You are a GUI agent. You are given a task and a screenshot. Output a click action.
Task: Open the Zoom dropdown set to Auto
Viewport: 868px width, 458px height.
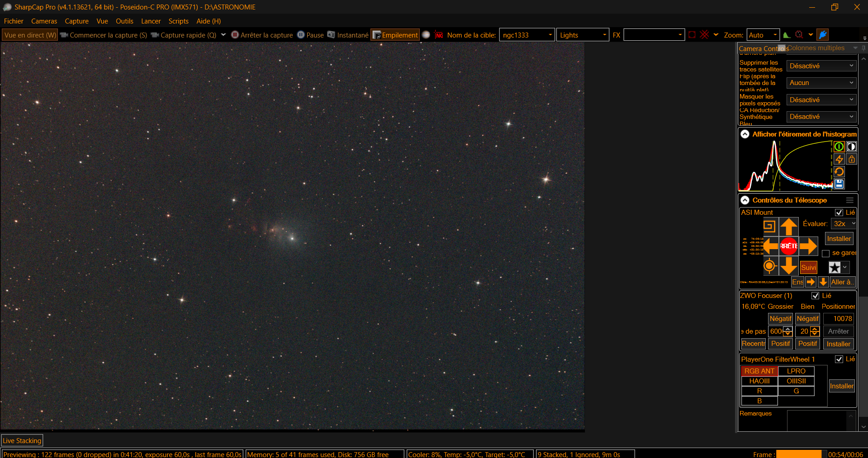point(763,35)
